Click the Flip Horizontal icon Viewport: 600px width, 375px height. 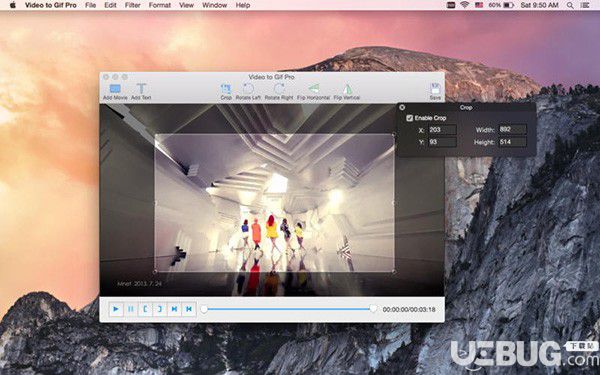coord(313,89)
